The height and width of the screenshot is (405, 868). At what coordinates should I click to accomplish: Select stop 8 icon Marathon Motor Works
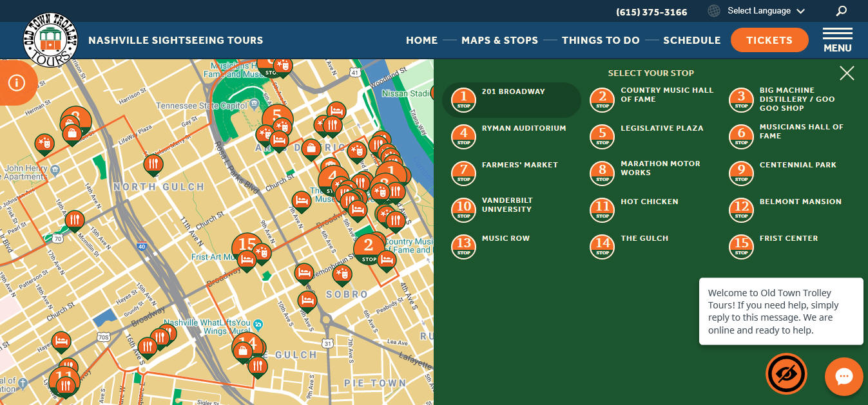pos(603,173)
